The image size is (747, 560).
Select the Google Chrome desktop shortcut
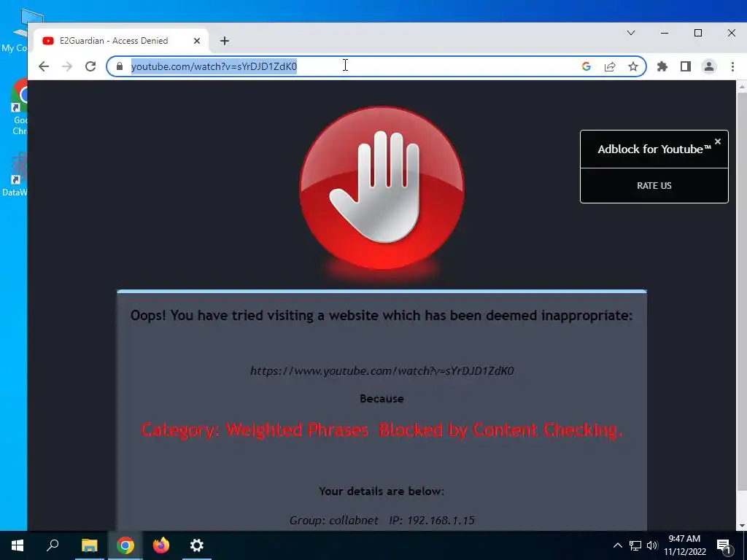coord(20,107)
